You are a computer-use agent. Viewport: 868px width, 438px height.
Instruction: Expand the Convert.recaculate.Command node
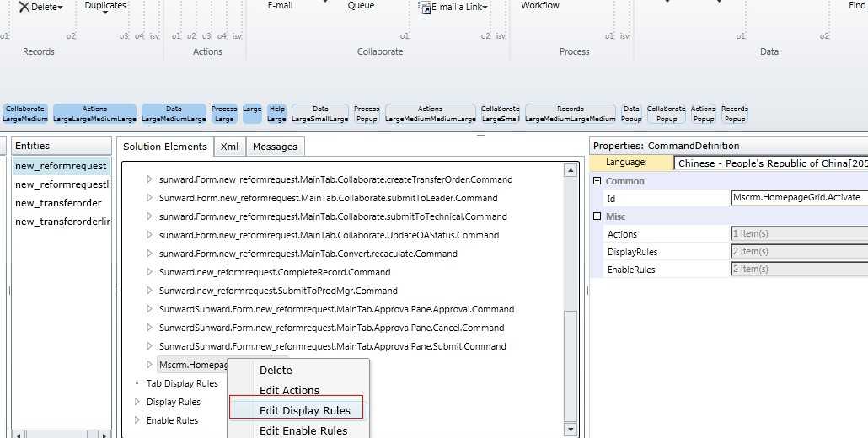(x=149, y=254)
